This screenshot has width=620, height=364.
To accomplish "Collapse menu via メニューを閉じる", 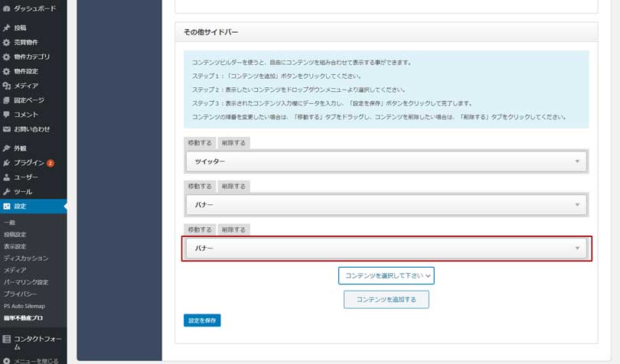I will click(36, 360).
